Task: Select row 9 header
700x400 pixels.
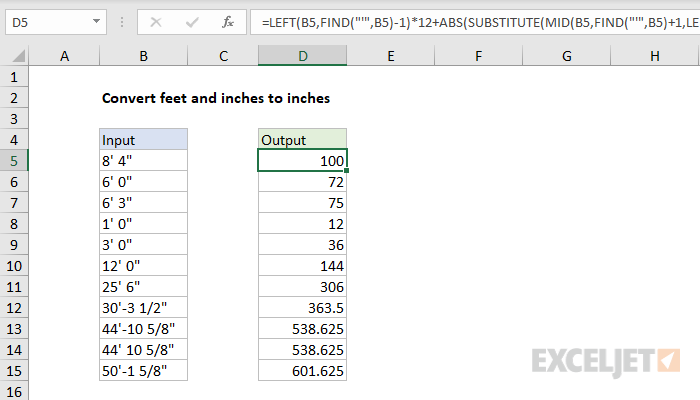Action: pos(14,245)
